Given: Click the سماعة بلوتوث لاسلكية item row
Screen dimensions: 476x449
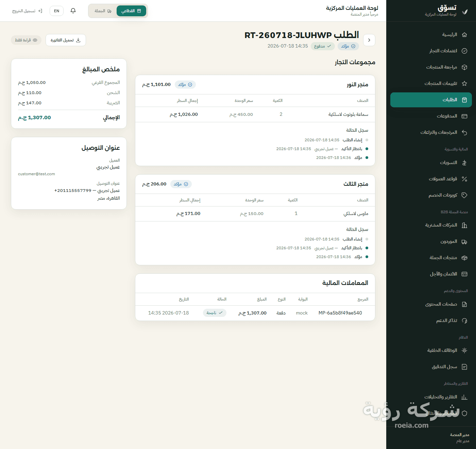Looking at the screenshot, I should 255,114.
